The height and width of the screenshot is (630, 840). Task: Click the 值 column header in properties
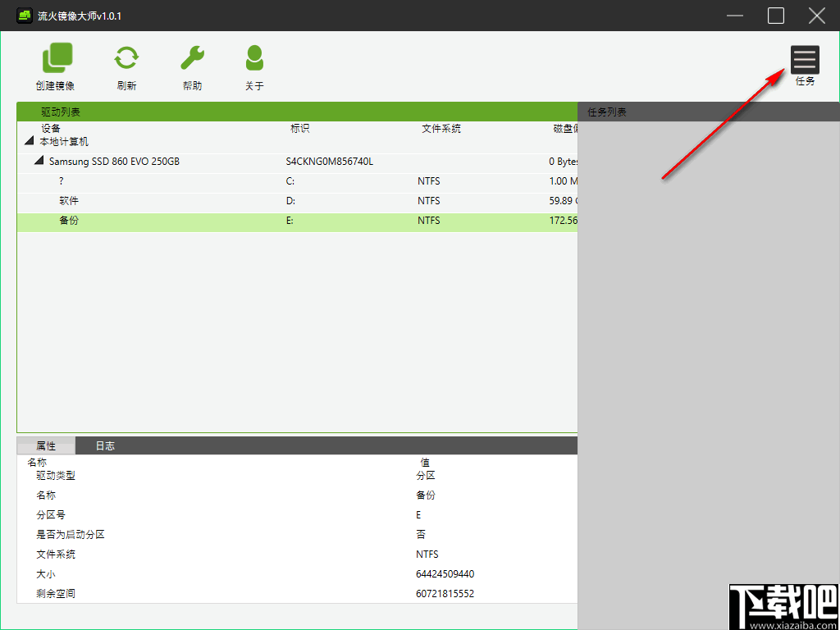[426, 463]
